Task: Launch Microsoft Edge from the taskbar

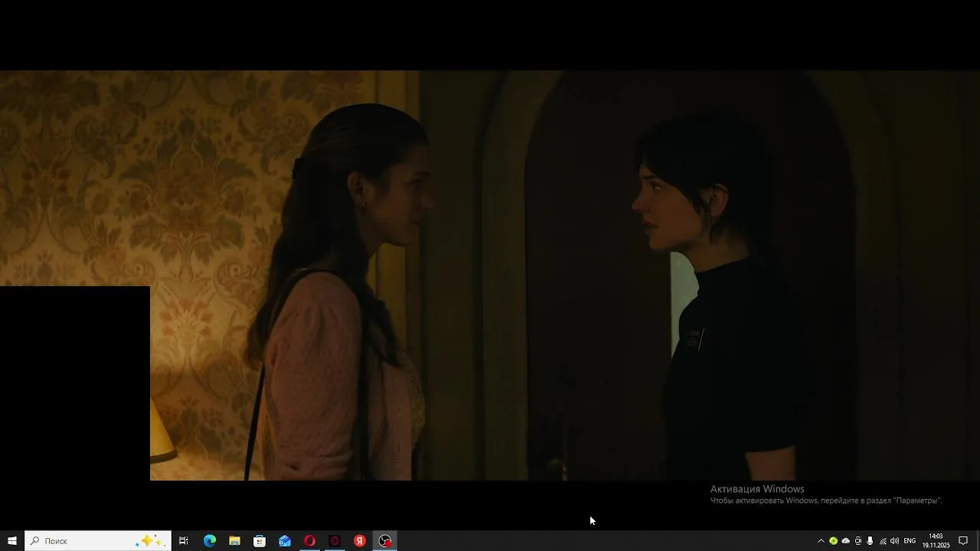Action: [x=209, y=541]
